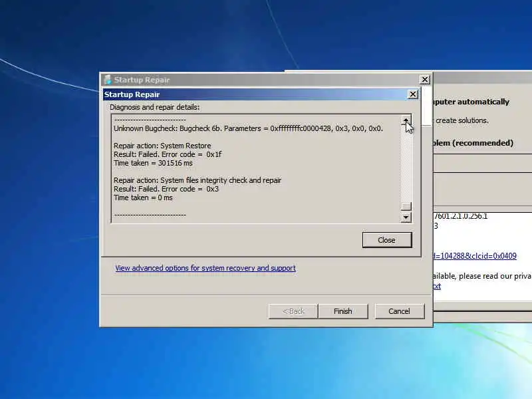Click the grayed-out Back button
Image resolution: width=532 pixels, height=399 pixels.
(x=293, y=311)
